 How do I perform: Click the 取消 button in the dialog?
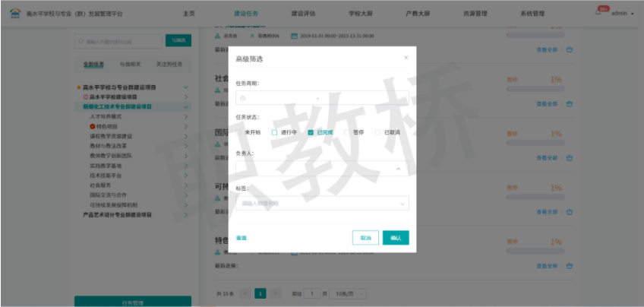point(365,238)
